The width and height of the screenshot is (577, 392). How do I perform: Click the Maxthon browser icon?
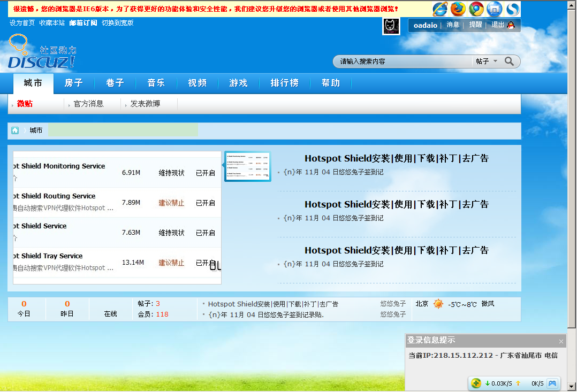[494, 9]
